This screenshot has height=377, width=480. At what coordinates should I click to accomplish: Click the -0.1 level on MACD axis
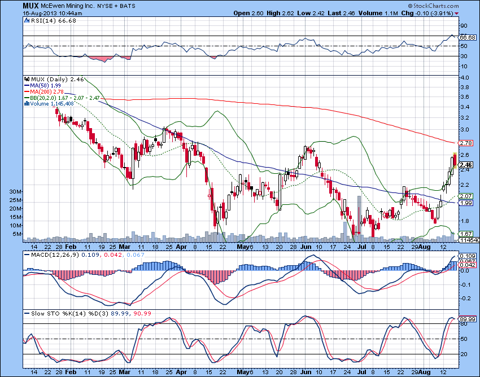(465, 285)
